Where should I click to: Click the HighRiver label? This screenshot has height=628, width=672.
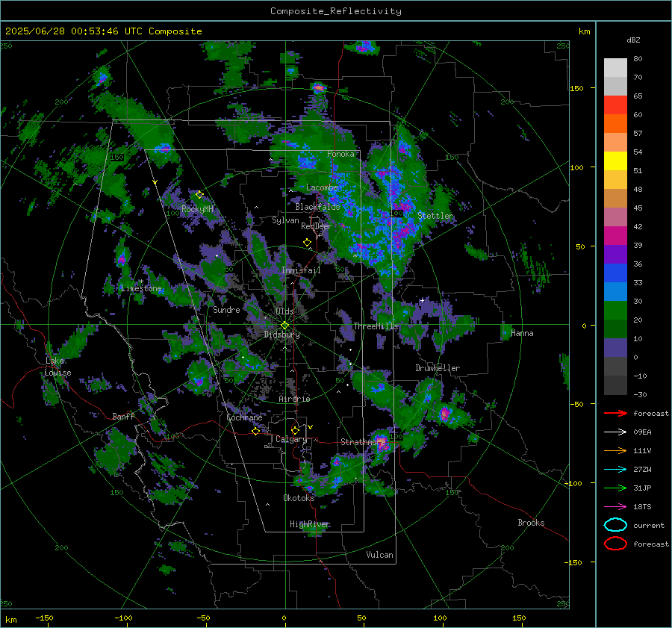tap(309, 524)
